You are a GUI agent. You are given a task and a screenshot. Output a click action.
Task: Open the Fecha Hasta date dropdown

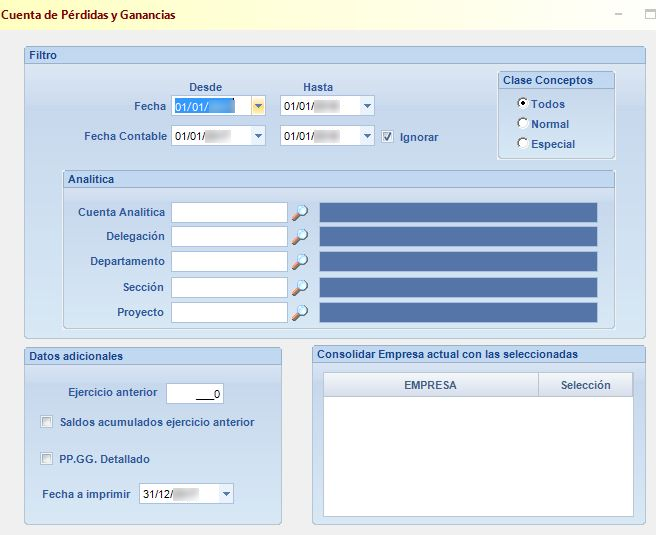coord(367,106)
